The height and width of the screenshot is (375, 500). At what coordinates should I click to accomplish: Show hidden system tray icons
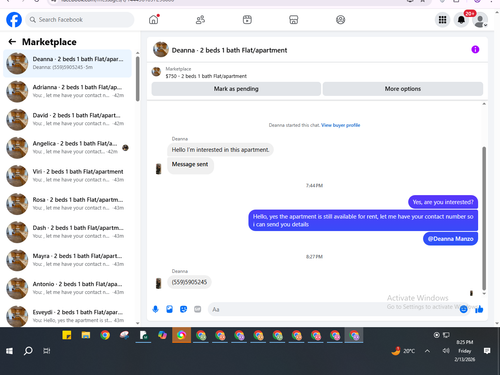click(x=427, y=351)
